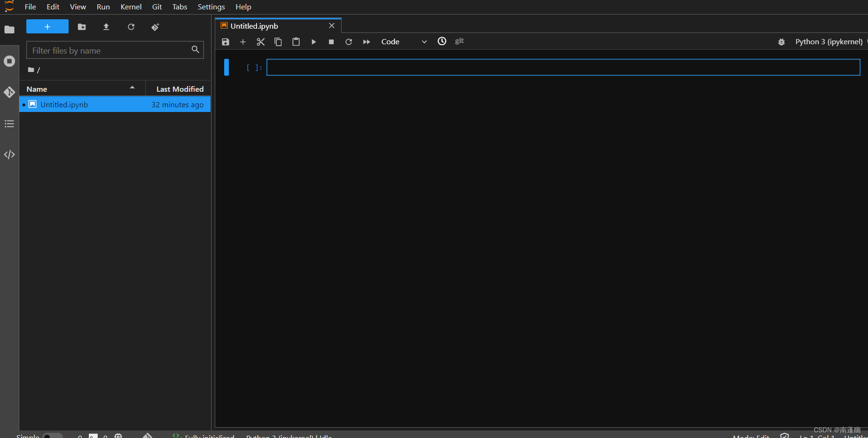The width and height of the screenshot is (868, 438).
Task: Enable debugger with the bug icon
Action: (x=782, y=42)
